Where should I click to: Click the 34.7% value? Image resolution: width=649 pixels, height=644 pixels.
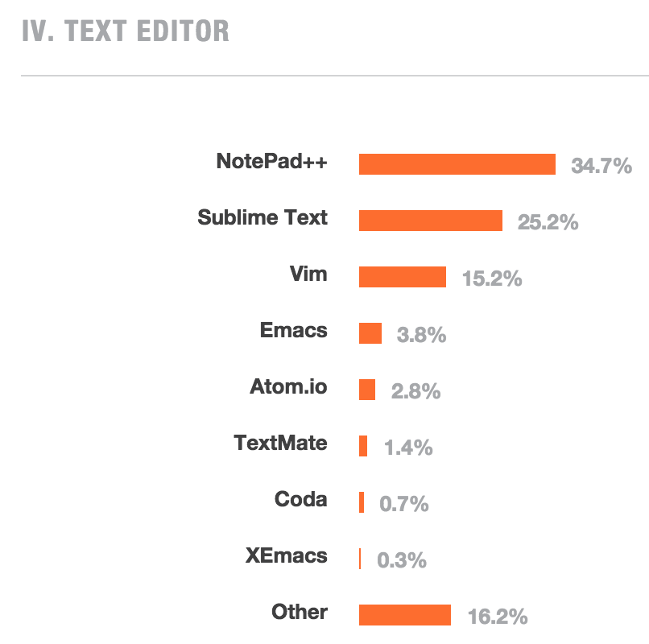point(601,167)
